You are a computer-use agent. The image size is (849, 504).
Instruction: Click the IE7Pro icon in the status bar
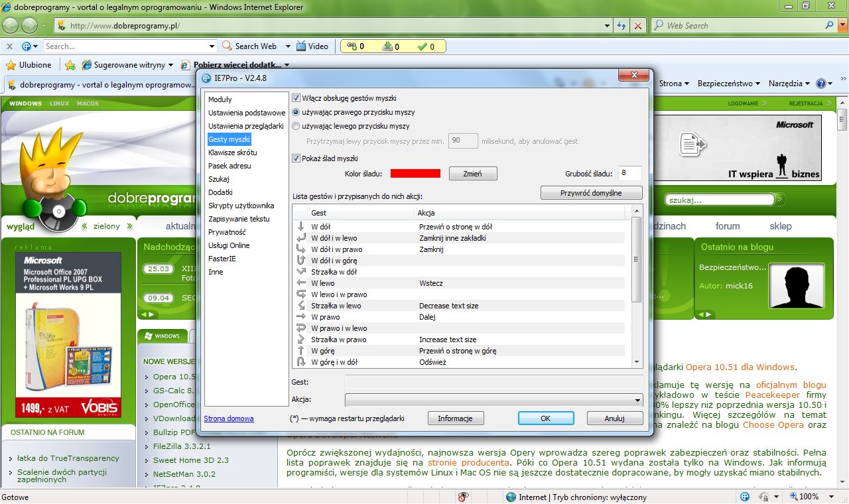coord(745,497)
